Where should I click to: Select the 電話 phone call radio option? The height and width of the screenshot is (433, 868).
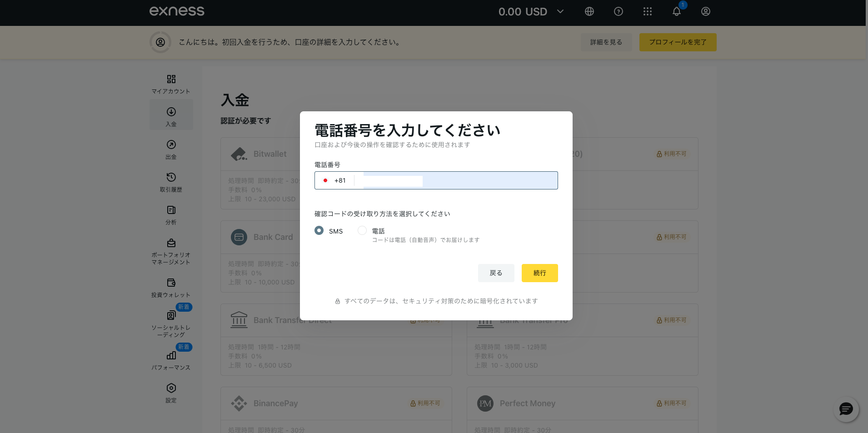pyautogui.click(x=362, y=231)
